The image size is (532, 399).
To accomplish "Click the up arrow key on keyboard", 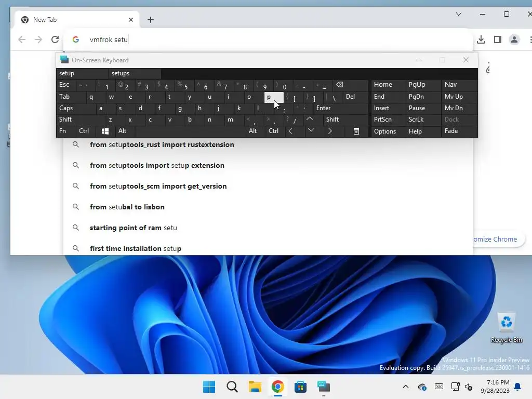I will 310,119.
